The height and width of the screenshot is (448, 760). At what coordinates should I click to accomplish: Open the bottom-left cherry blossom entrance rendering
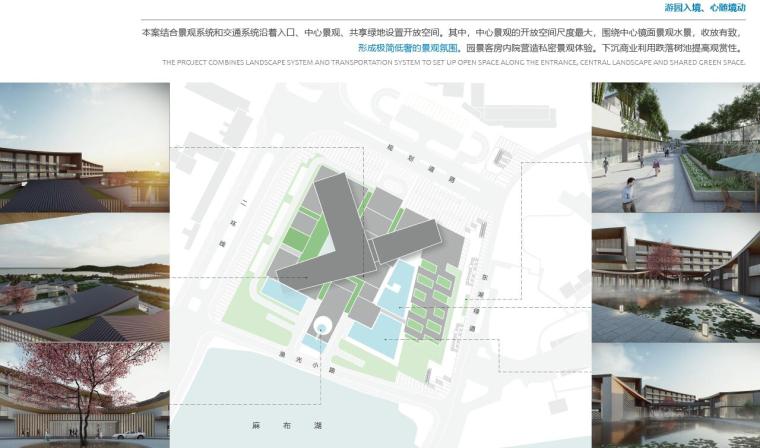[x=85, y=394]
